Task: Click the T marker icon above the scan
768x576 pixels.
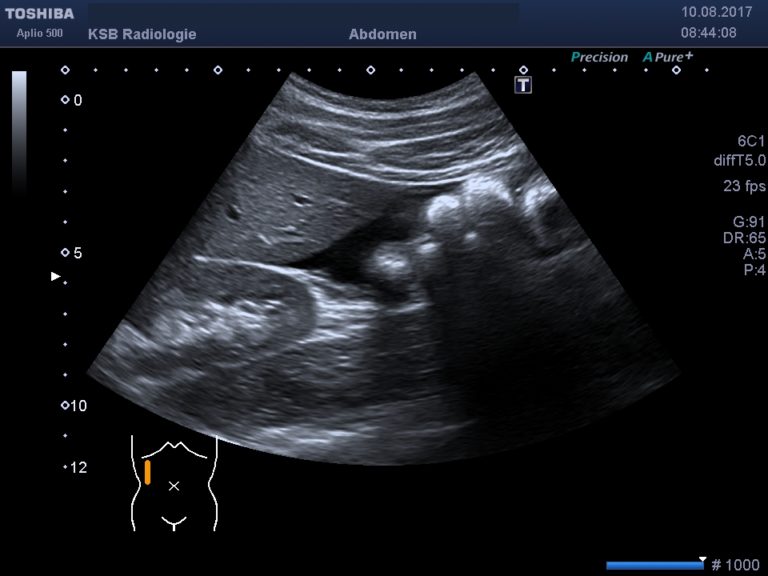Action: click(523, 85)
